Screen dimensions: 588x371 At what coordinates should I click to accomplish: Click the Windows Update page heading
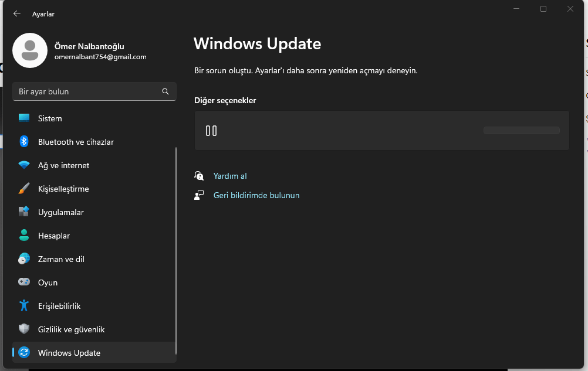[x=257, y=44]
